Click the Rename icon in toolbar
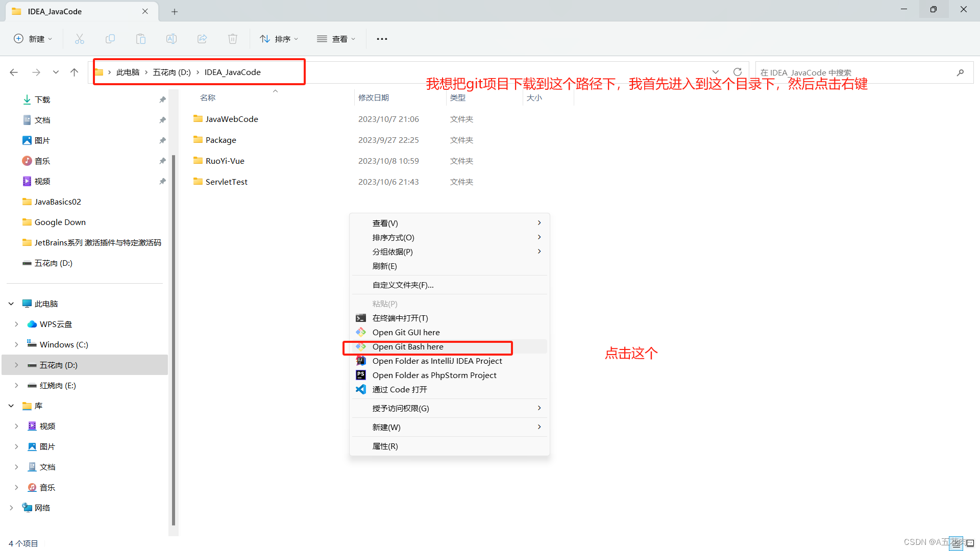980x551 pixels. (171, 39)
